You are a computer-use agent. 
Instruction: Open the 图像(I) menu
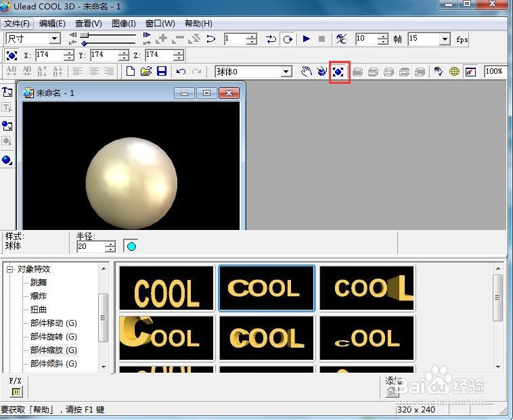123,24
